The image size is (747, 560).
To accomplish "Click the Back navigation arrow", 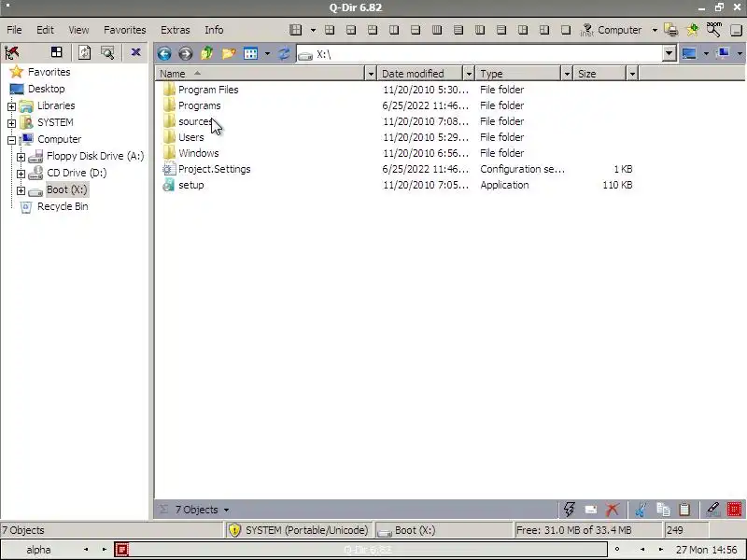I will [x=164, y=53].
